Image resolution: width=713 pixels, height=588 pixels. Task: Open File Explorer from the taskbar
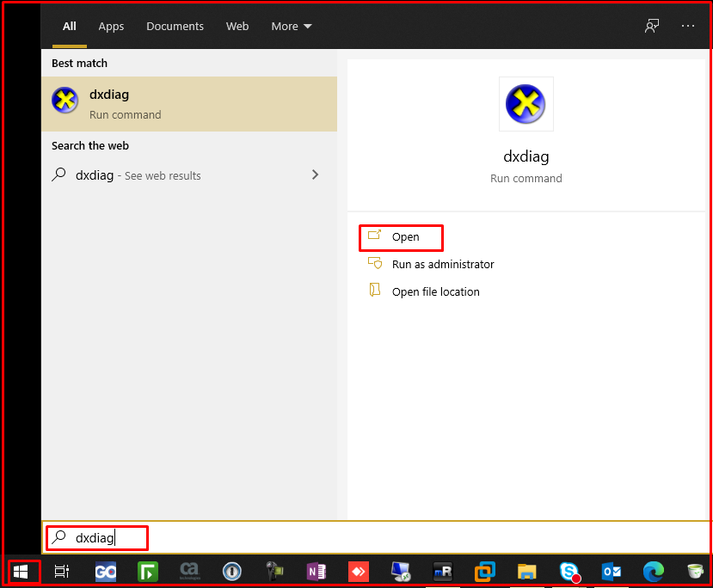point(527,572)
